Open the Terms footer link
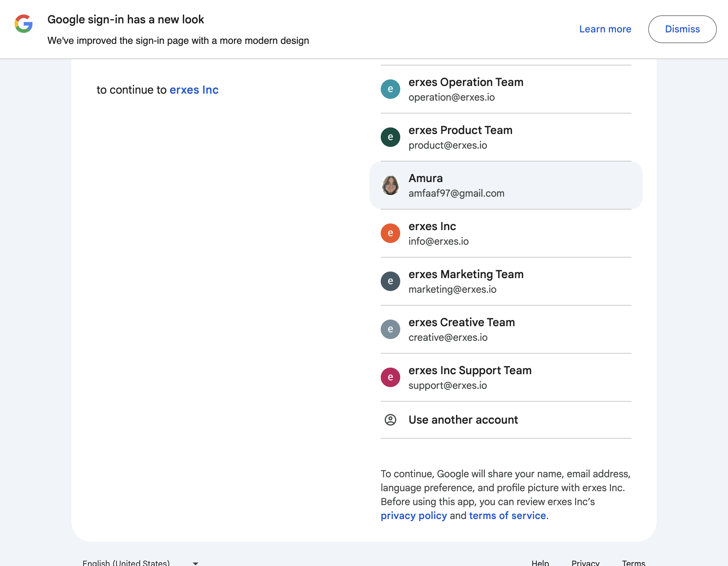This screenshot has width=728, height=566. click(634, 563)
